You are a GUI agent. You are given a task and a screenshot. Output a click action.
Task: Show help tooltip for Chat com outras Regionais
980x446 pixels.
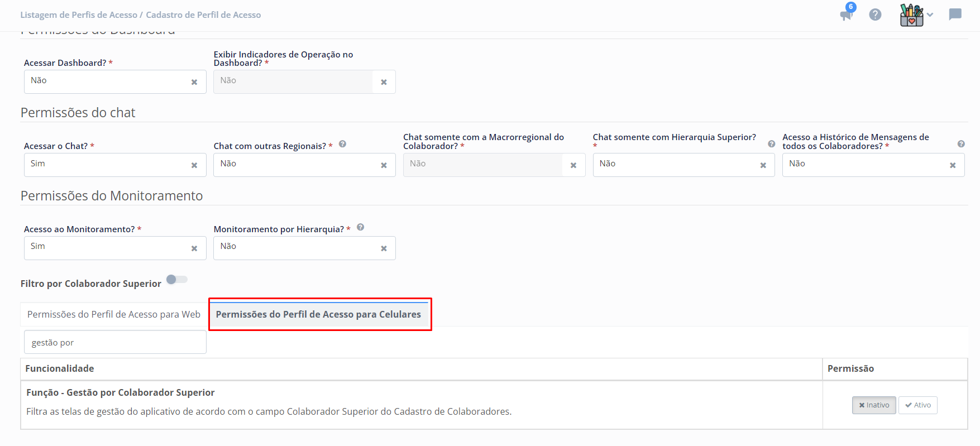342,144
